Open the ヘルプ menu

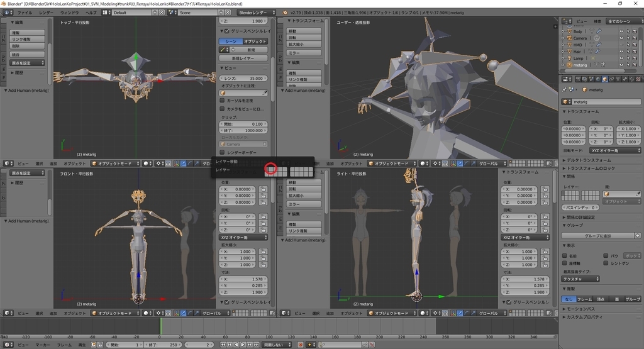click(91, 13)
